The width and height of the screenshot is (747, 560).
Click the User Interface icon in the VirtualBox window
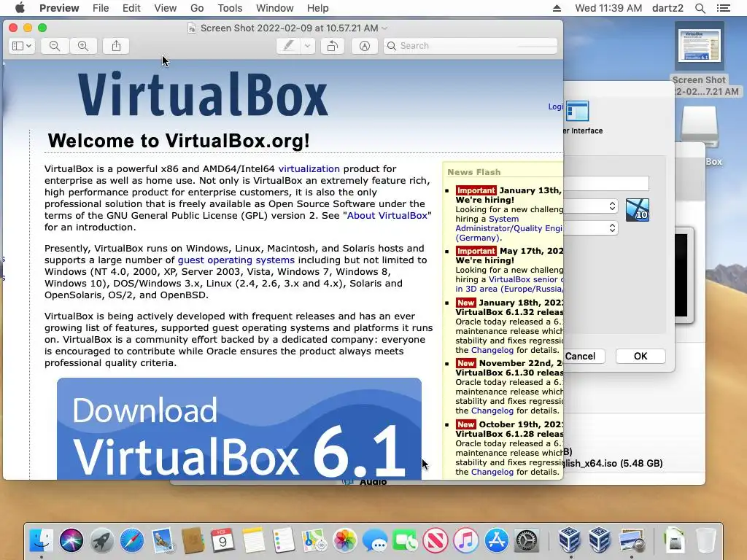coord(578,112)
